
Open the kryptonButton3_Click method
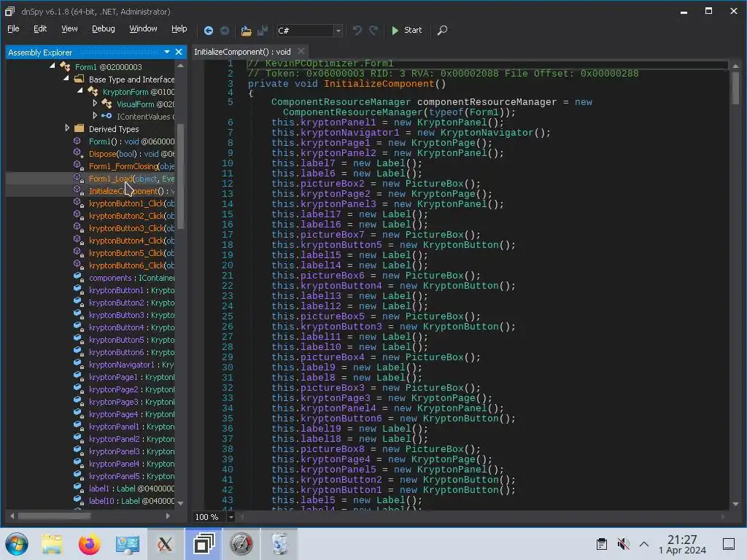[x=131, y=228]
